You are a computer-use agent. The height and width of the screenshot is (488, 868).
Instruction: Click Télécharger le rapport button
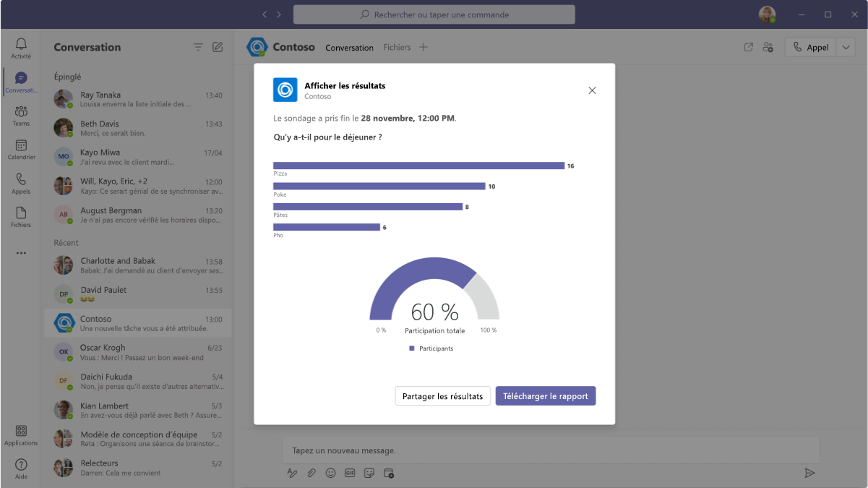546,396
